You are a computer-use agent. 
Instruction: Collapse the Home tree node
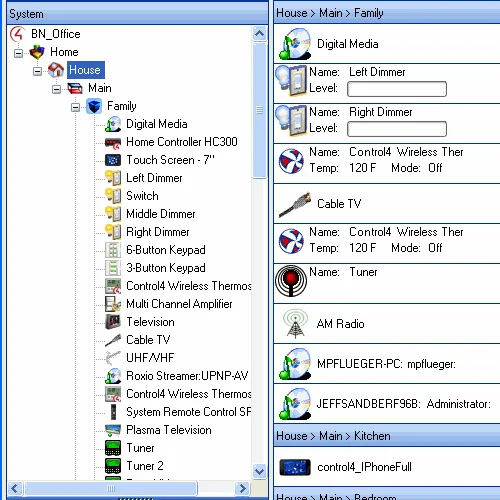19,53
